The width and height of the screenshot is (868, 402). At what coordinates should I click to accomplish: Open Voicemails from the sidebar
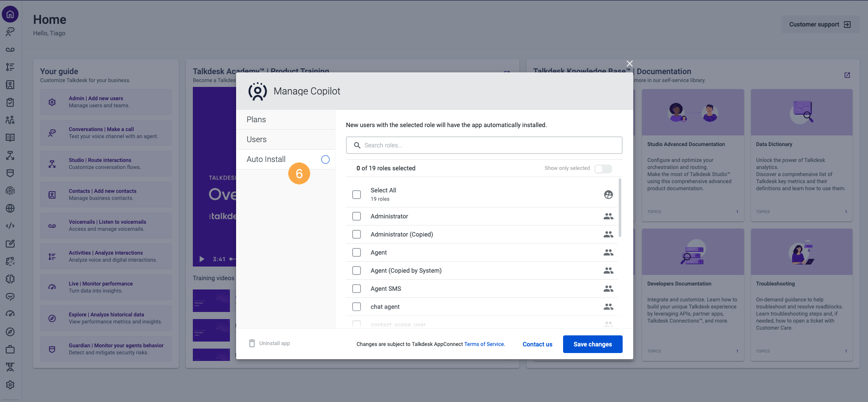(x=10, y=49)
